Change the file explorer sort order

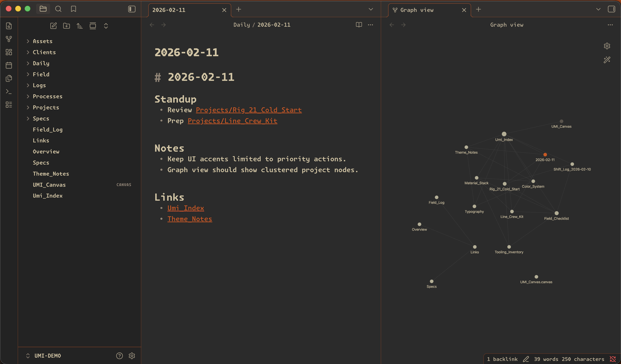(80, 26)
